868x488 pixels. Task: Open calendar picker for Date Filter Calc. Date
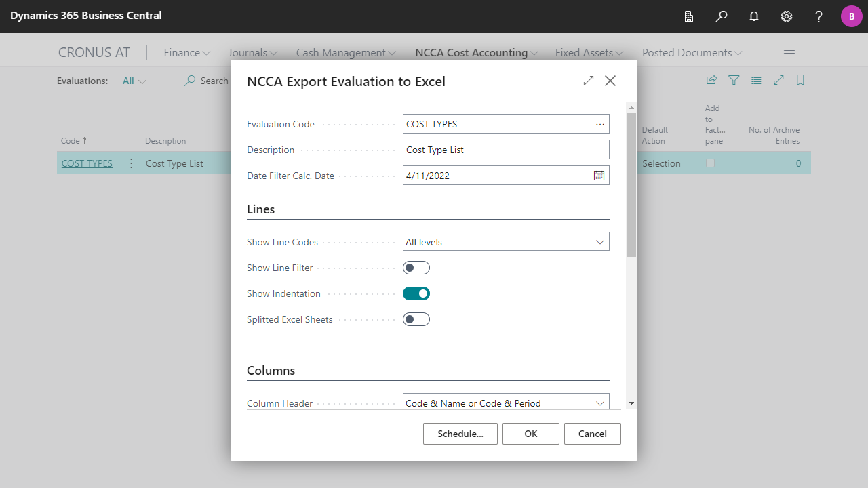click(599, 176)
